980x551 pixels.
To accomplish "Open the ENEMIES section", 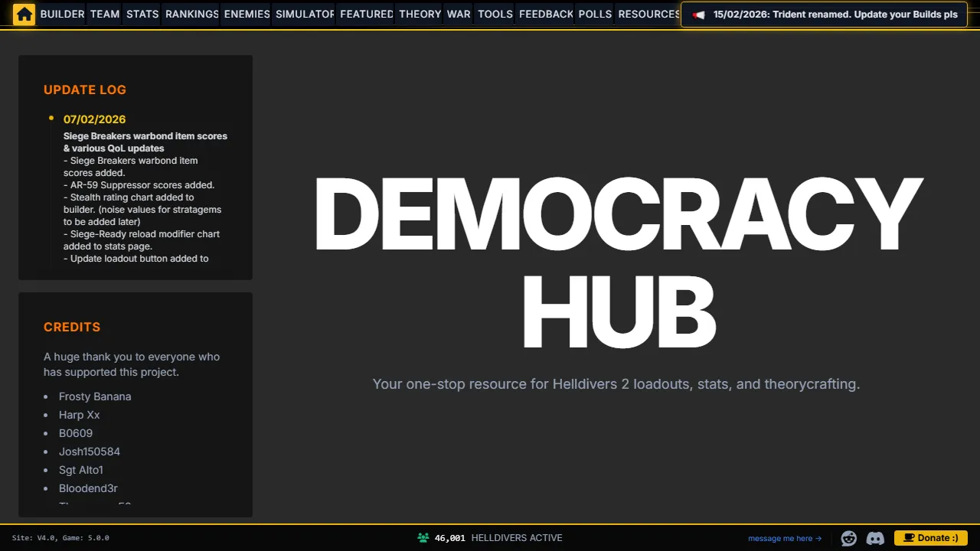I will pos(246,14).
